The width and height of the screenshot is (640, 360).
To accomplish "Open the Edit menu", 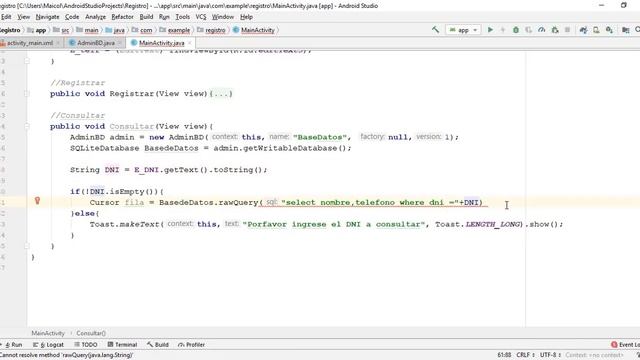I will [x=6, y=17].
